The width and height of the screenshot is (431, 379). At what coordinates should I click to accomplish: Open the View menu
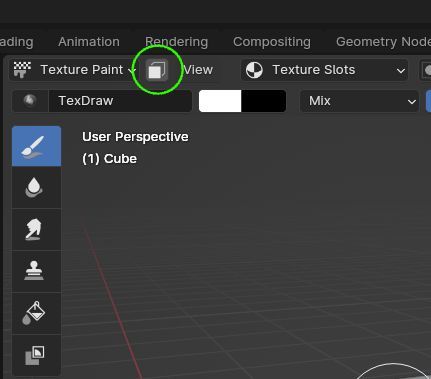coord(198,70)
